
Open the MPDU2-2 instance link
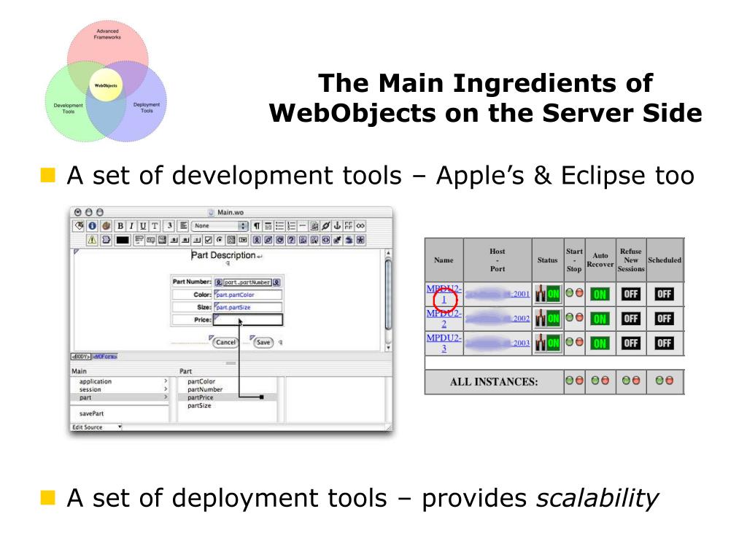pyautogui.click(x=444, y=318)
